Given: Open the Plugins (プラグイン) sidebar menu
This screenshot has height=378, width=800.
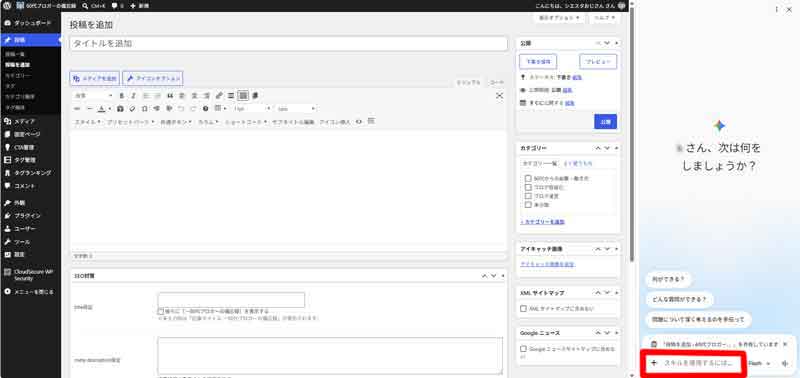Looking at the screenshot, I should [31, 216].
